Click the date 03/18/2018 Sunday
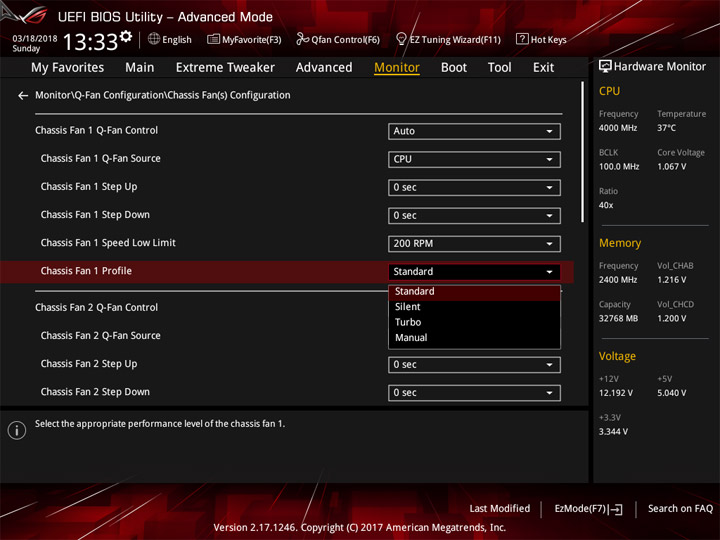Screen dimensions: 720x540 [34, 43]
